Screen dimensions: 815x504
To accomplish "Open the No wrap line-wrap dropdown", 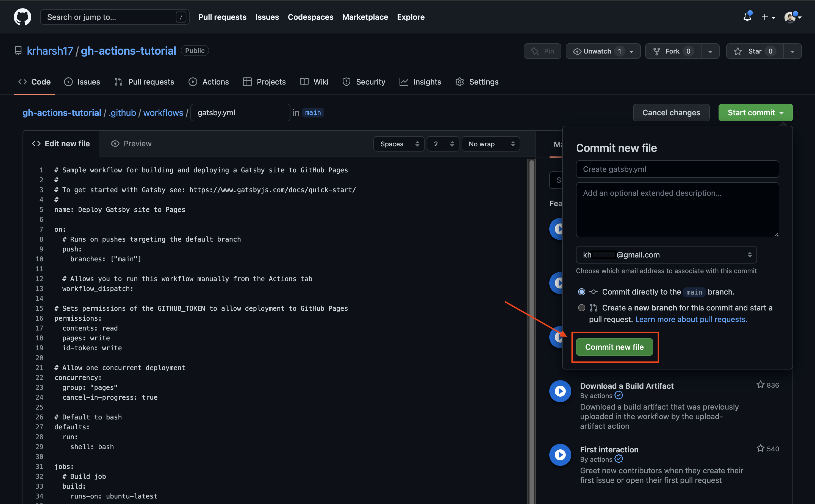I will point(490,144).
